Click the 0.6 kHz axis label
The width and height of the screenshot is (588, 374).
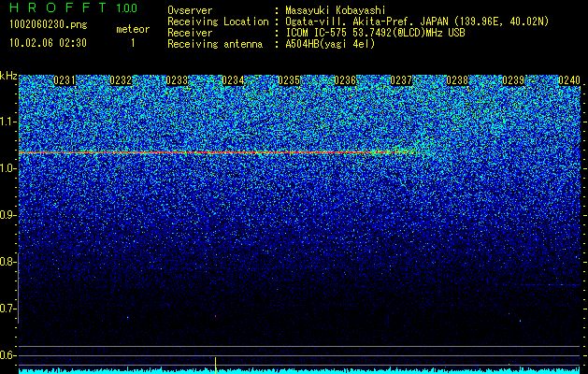(7, 355)
